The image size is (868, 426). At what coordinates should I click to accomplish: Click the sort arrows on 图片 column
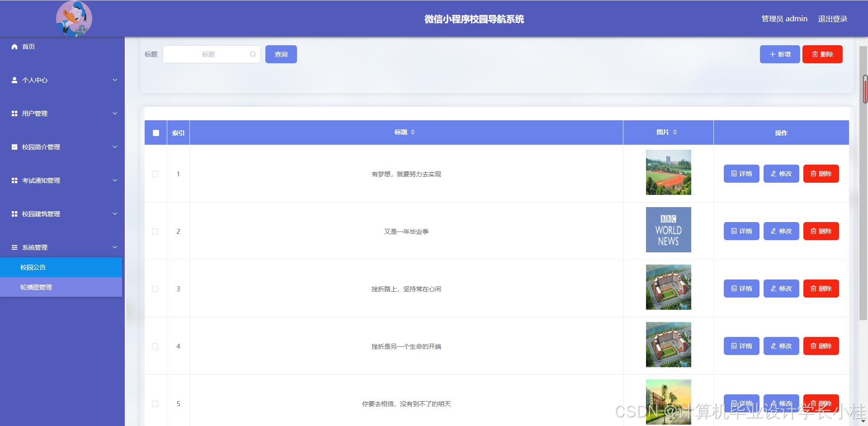pyautogui.click(x=675, y=132)
